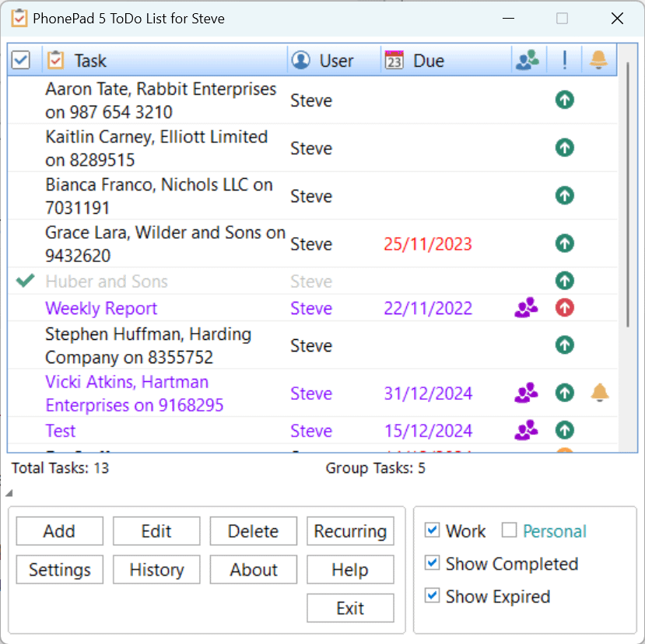Click priority arrow icon for Huber and Sons
Screen dimensions: 645x644
[x=564, y=281]
